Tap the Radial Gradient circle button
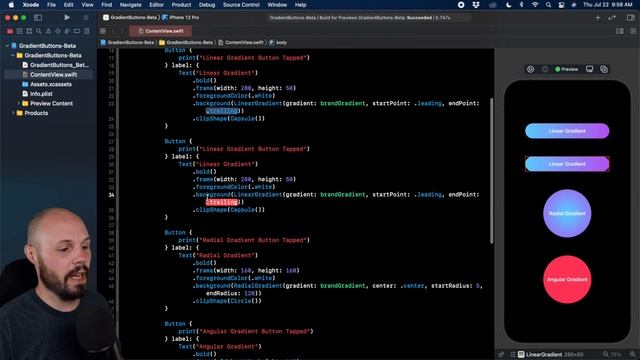 [x=567, y=213]
